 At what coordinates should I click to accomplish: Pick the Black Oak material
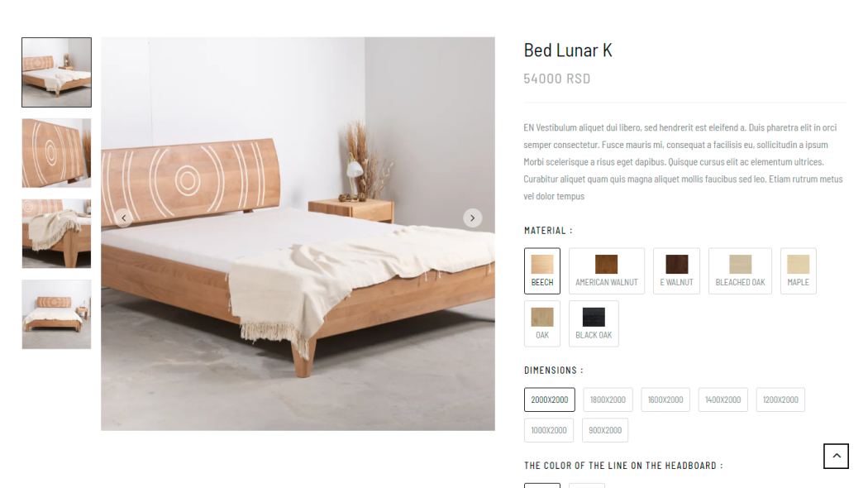(594, 323)
